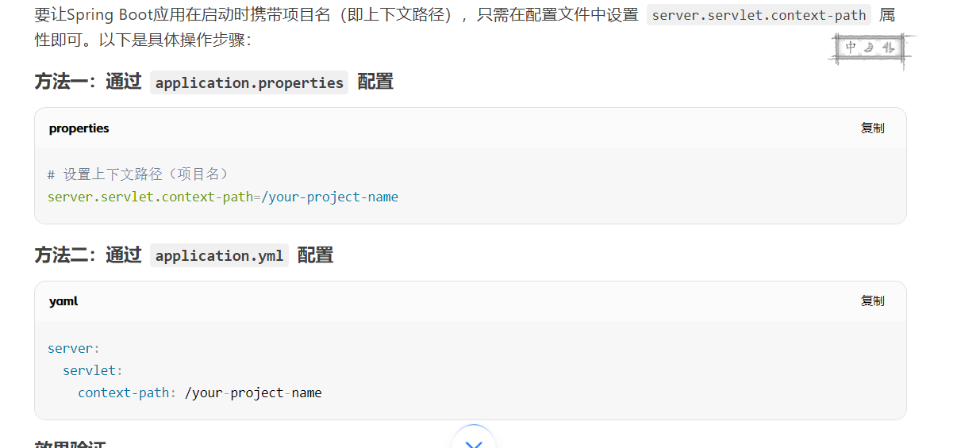Click the 'properties' code block label
Image resolution: width=980 pixels, height=448 pixels.
click(79, 128)
